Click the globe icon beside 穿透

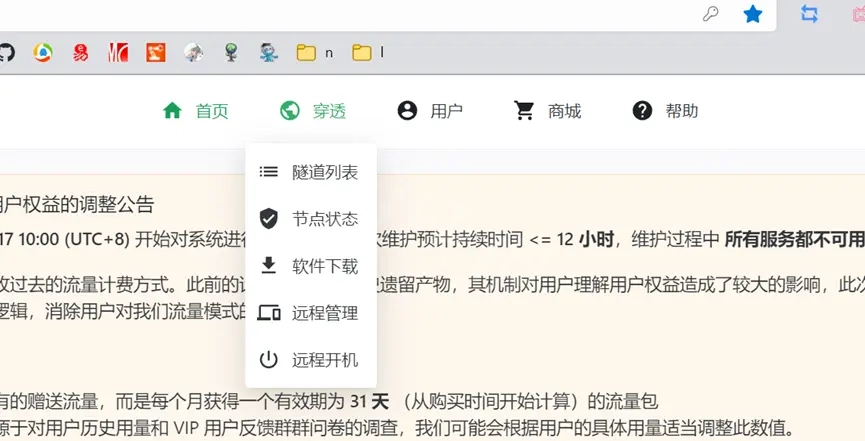(x=290, y=111)
